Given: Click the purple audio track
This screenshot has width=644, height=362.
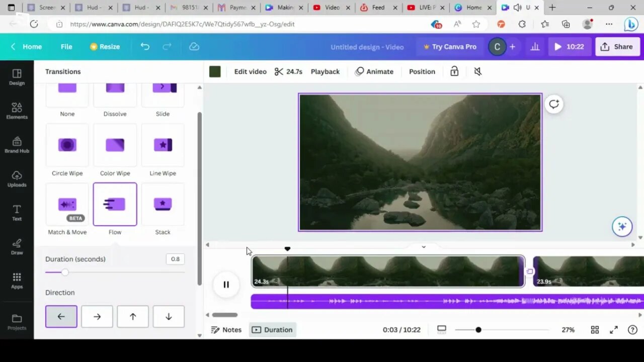Looking at the screenshot, I should click(x=447, y=301).
